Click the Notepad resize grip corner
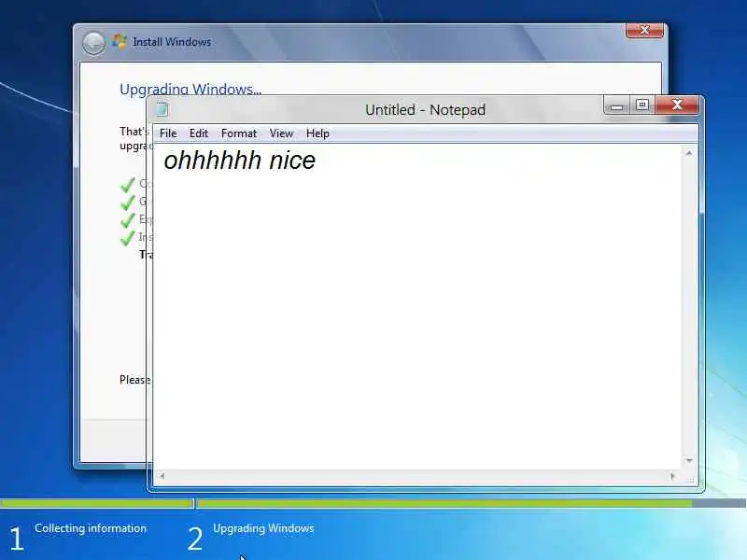The height and width of the screenshot is (560, 747). [x=690, y=479]
